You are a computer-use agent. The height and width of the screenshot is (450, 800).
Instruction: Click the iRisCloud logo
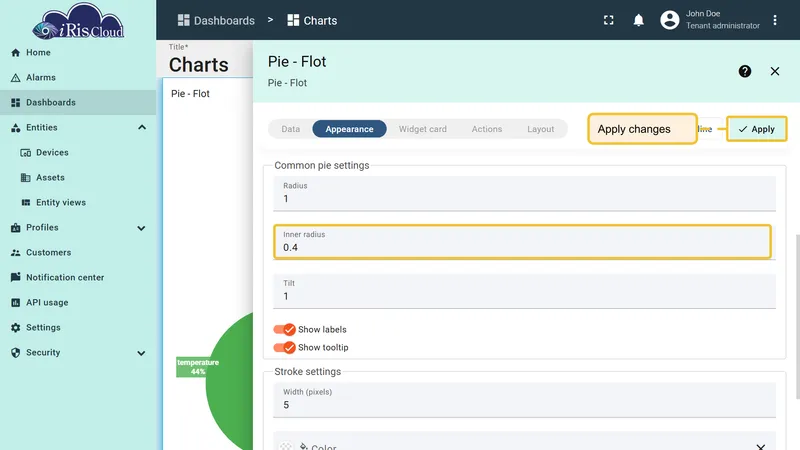[x=78, y=21]
